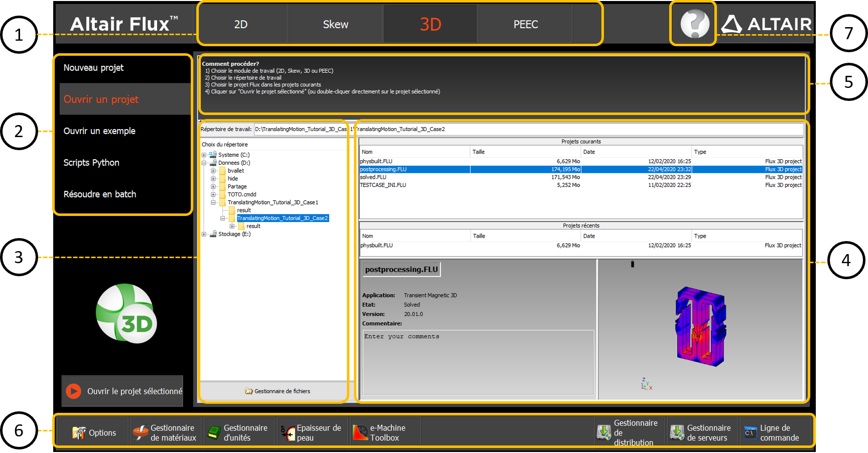868x453 pixels.
Task: Click the Options icon in bottom toolbar
Action: tap(94, 432)
